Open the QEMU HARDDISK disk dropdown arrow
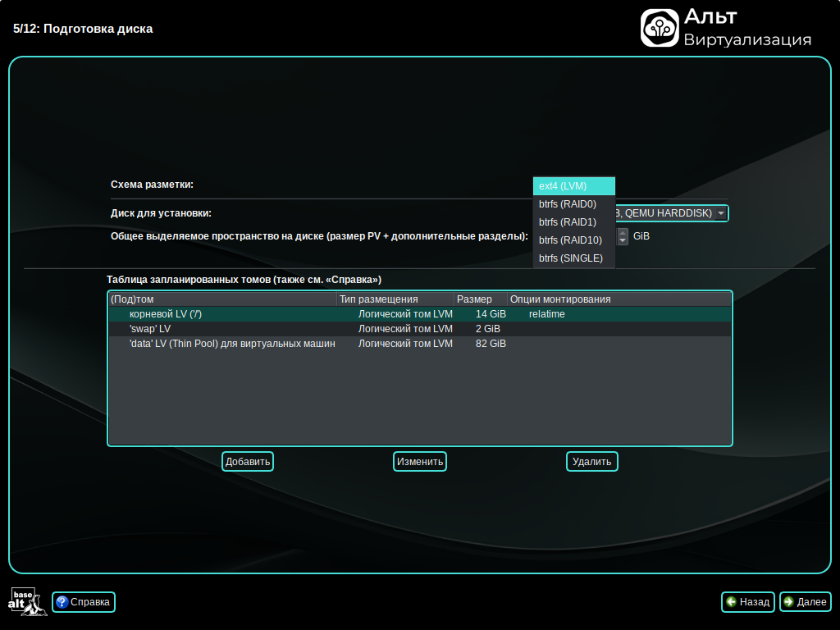This screenshot has width=840, height=630. 720,213
